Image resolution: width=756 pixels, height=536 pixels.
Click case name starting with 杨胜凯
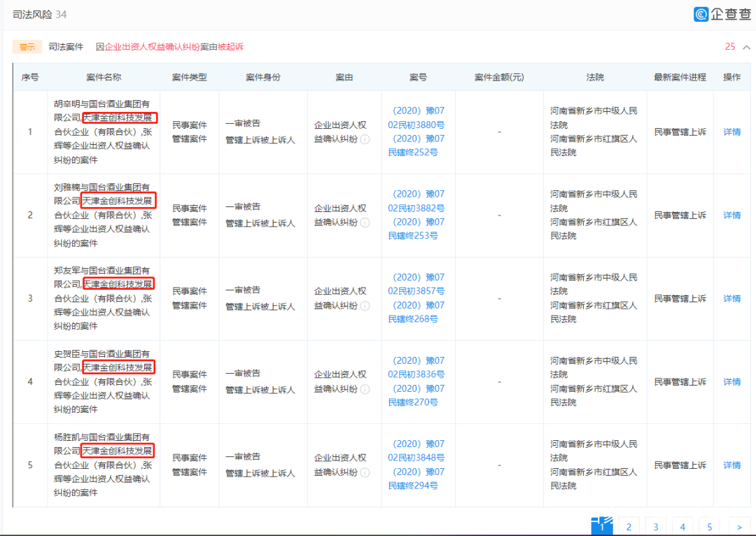103,465
